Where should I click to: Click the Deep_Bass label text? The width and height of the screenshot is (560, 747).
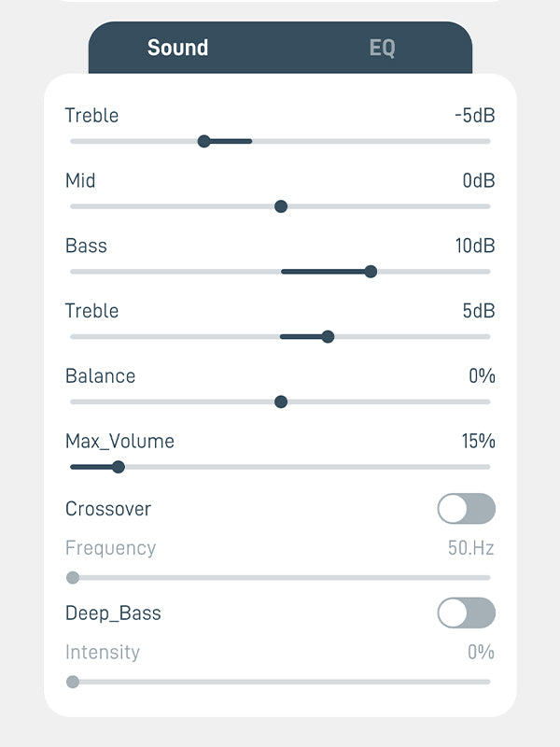point(113,613)
